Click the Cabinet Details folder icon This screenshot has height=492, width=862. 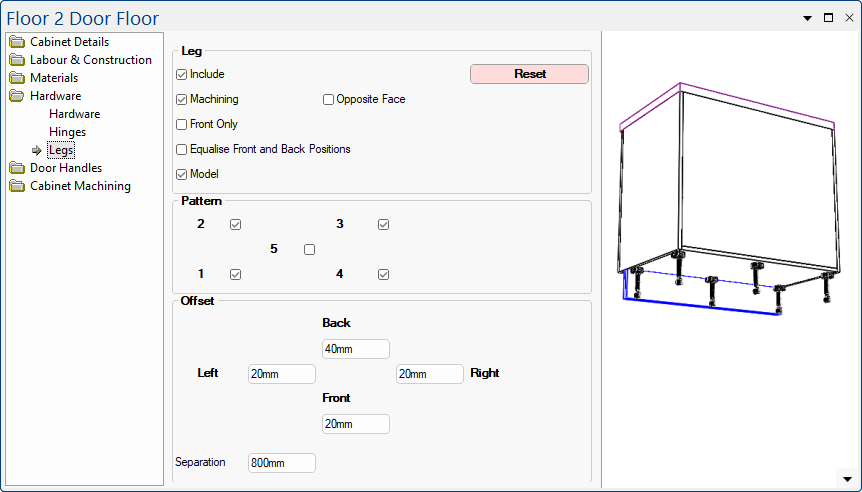tap(17, 42)
